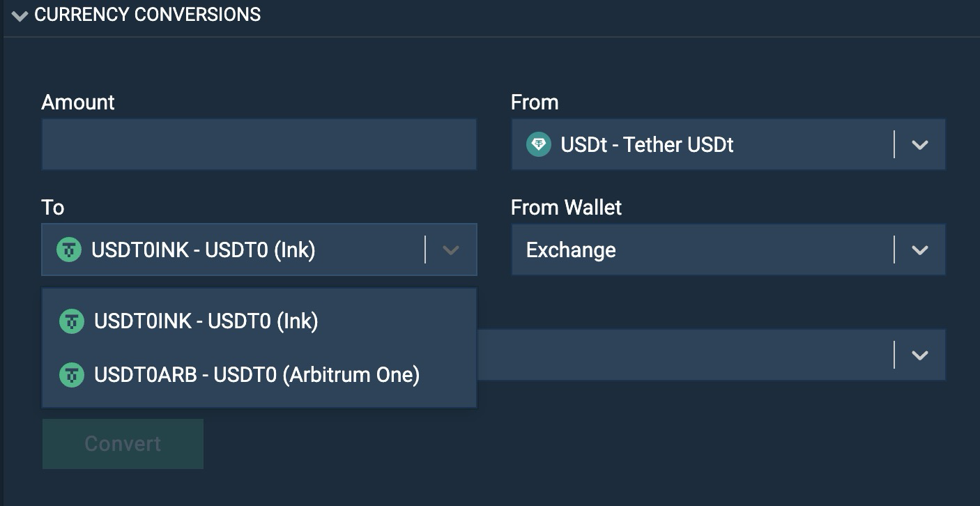This screenshot has width=980, height=506.
Task: Focus the Amount input field
Action: 259,144
